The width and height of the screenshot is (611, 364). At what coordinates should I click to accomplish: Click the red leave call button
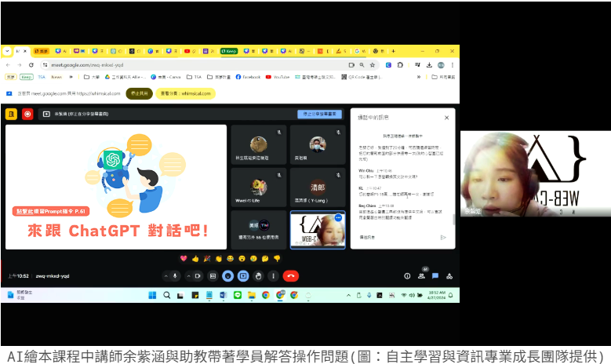[x=291, y=276]
